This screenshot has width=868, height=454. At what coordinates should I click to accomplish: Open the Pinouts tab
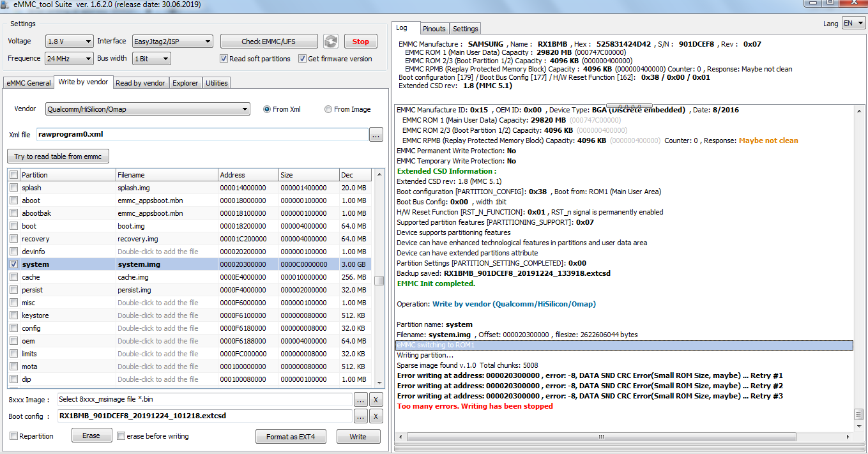tap(434, 29)
